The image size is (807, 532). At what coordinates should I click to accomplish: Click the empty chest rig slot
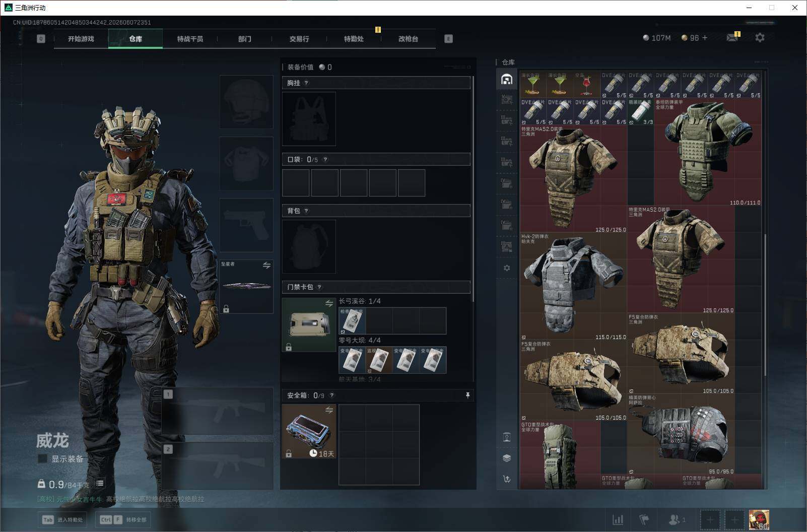click(309, 119)
